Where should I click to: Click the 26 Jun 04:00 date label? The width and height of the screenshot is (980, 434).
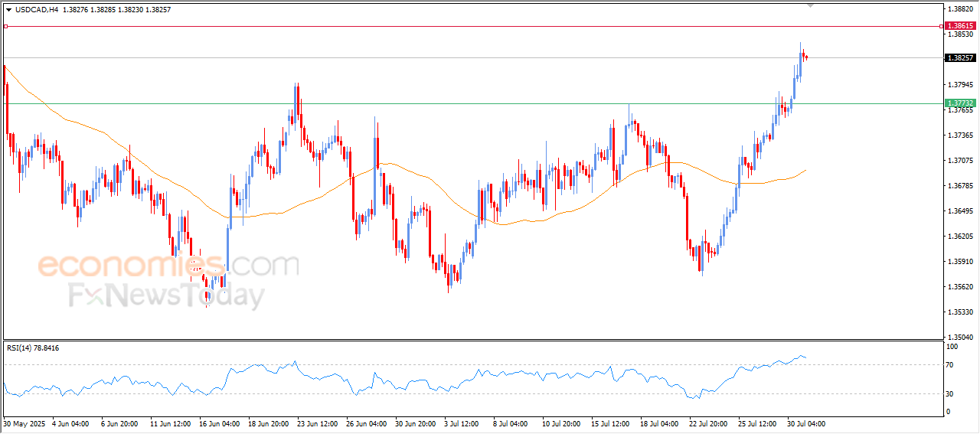pos(365,423)
